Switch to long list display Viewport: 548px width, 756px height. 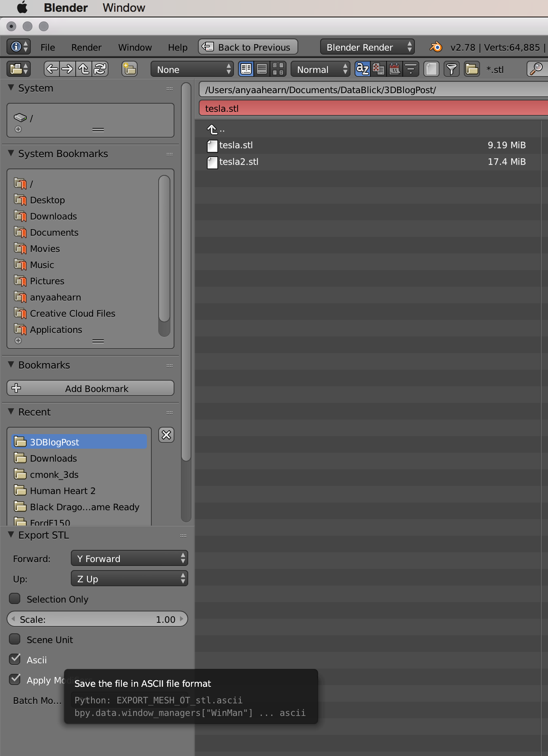pyautogui.click(x=262, y=69)
